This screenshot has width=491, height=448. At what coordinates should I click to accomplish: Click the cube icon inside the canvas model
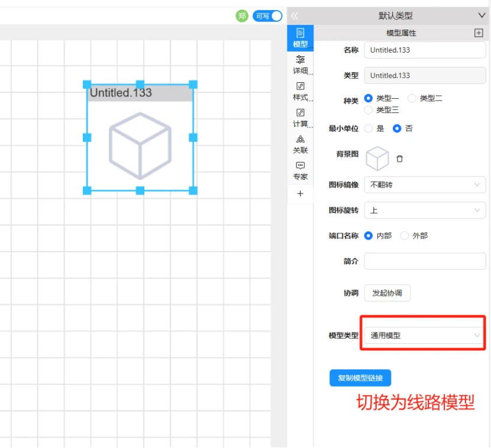pyautogui.click(x=140, y=146)
